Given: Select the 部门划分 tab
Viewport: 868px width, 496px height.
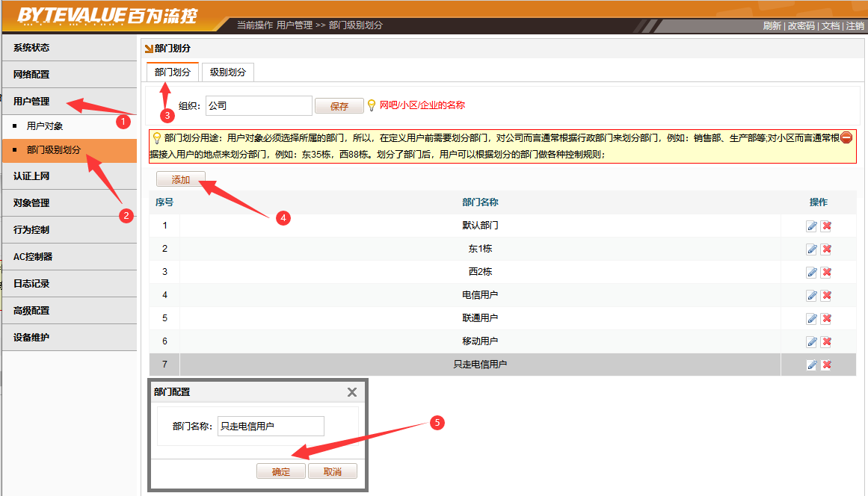Looking at the screenshot, I should tap(172, 72).
